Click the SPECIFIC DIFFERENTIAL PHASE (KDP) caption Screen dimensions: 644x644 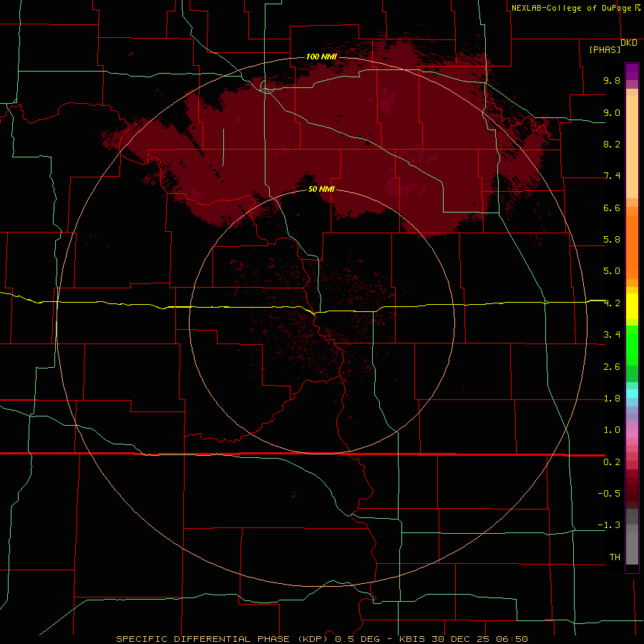(223, 639)
